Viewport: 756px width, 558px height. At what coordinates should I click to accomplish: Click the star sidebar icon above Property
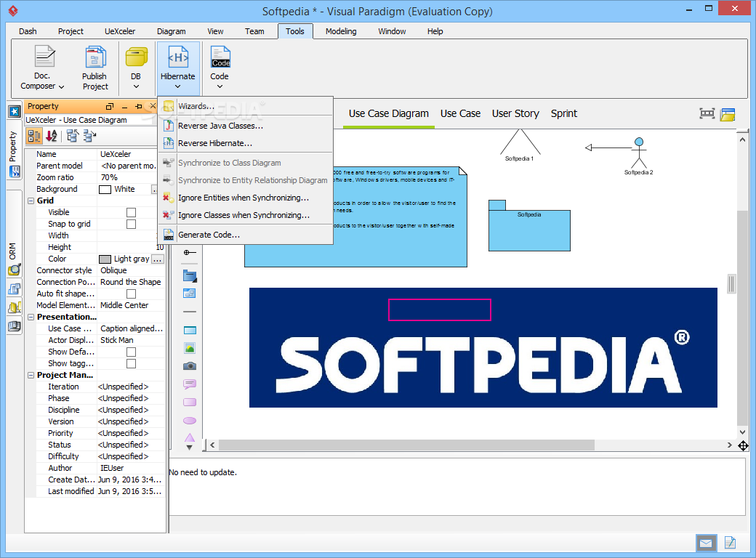click(15, 111)
